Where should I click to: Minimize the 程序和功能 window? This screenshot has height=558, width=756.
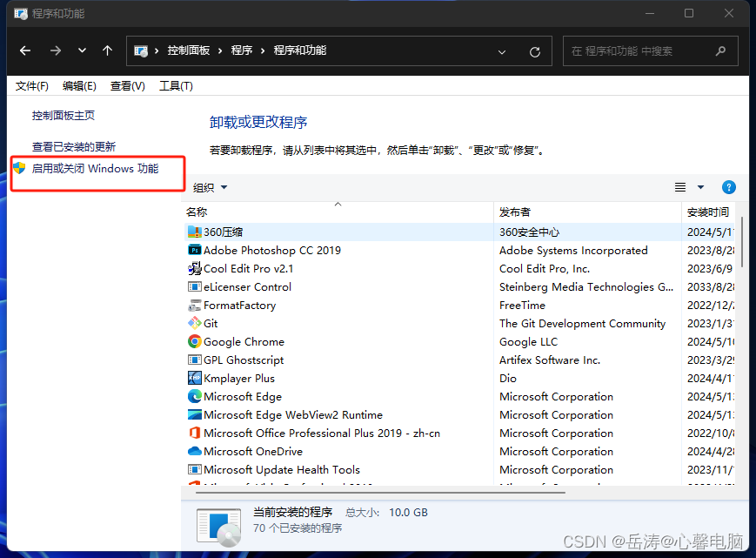[650, 14]
